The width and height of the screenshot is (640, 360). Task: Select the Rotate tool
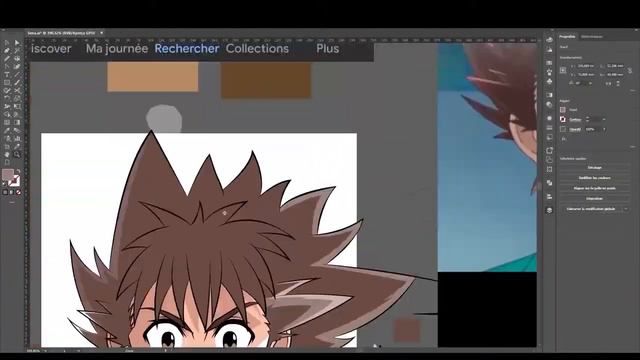[7, 98]
